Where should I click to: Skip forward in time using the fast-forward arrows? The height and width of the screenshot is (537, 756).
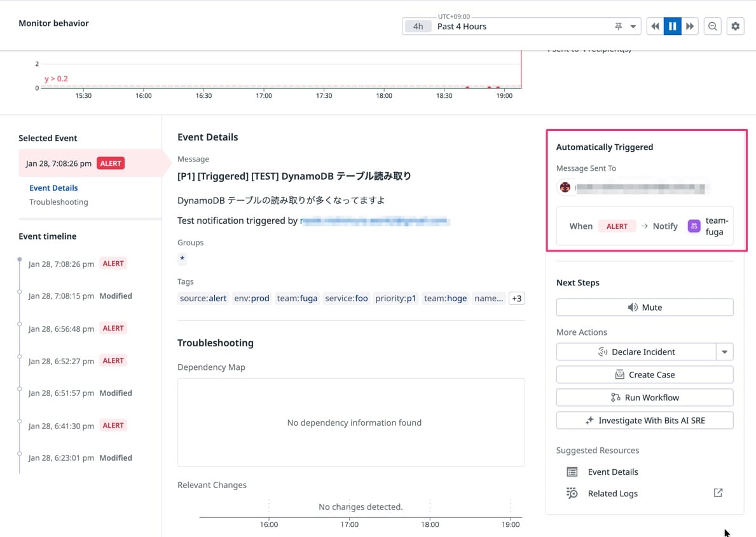[690, 26]
